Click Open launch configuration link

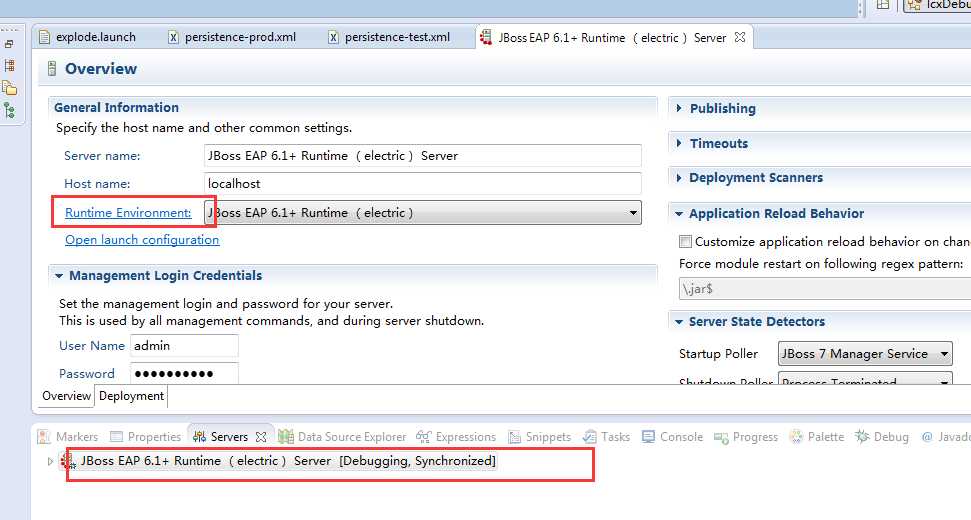click(x=142, y=240)
